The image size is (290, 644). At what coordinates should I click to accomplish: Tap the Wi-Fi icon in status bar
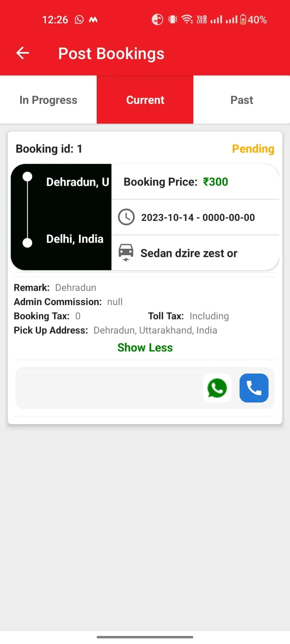(x=187, y=19)
